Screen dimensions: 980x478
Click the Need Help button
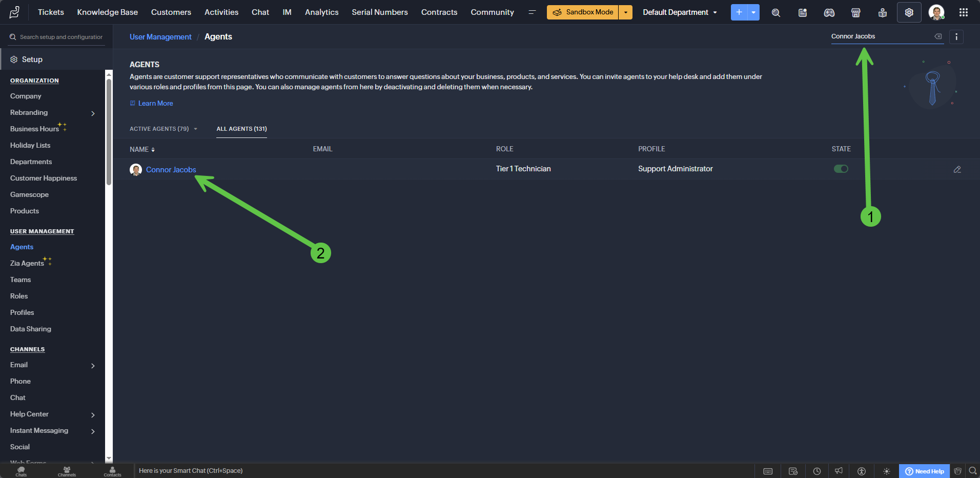tap(924, 471)
